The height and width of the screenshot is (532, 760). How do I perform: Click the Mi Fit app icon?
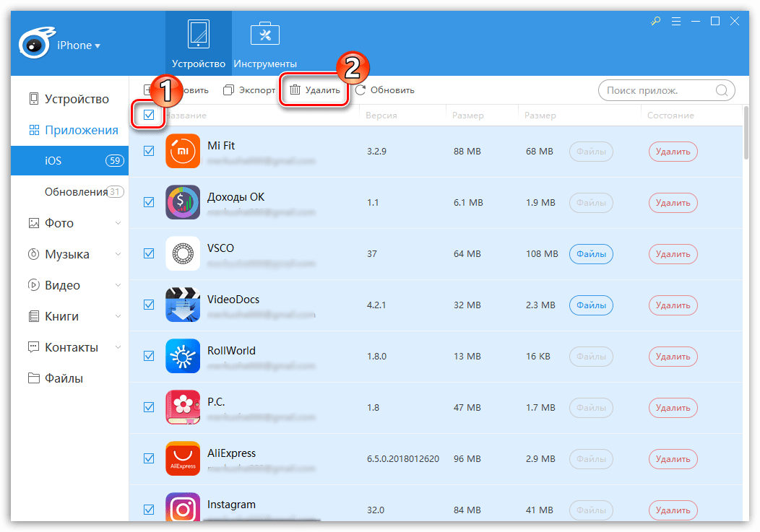coord(183,151)
